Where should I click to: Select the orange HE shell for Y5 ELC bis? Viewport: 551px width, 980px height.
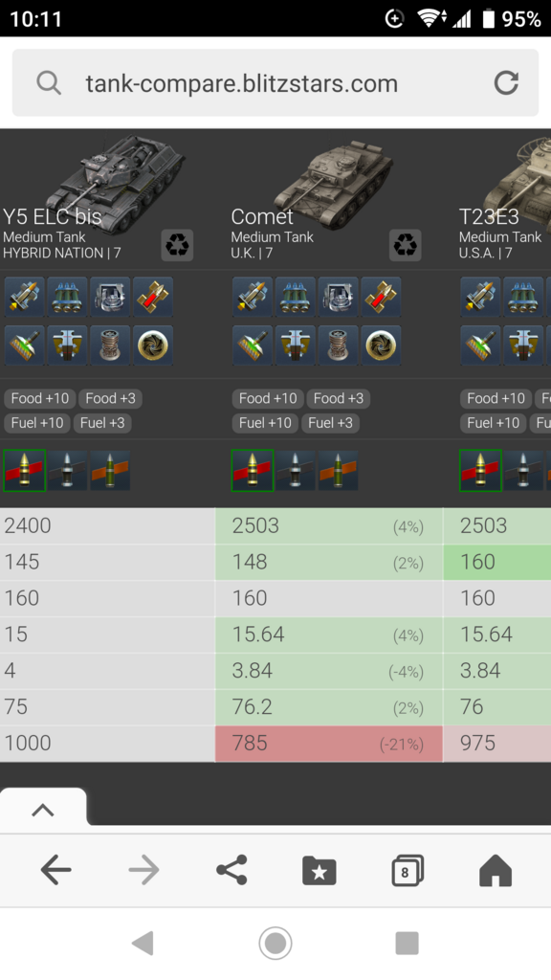(110, 471)
